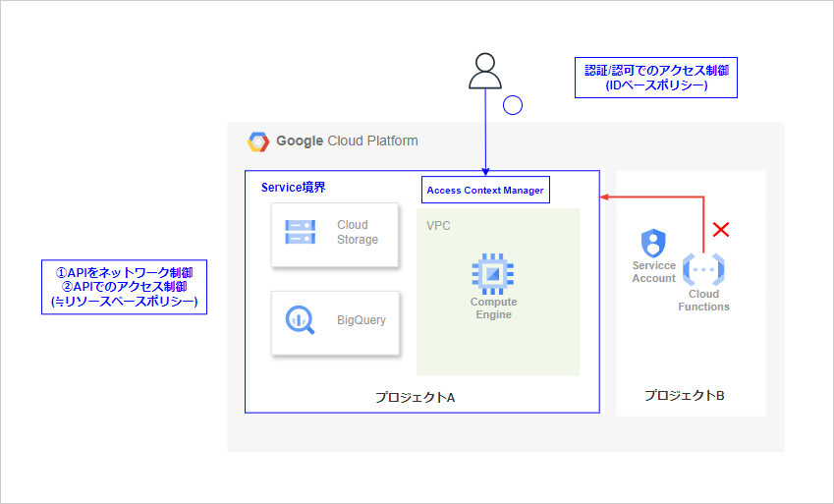Click the red X blocked mark
This screenshot has height=504, width=834.
coord(721,229)
